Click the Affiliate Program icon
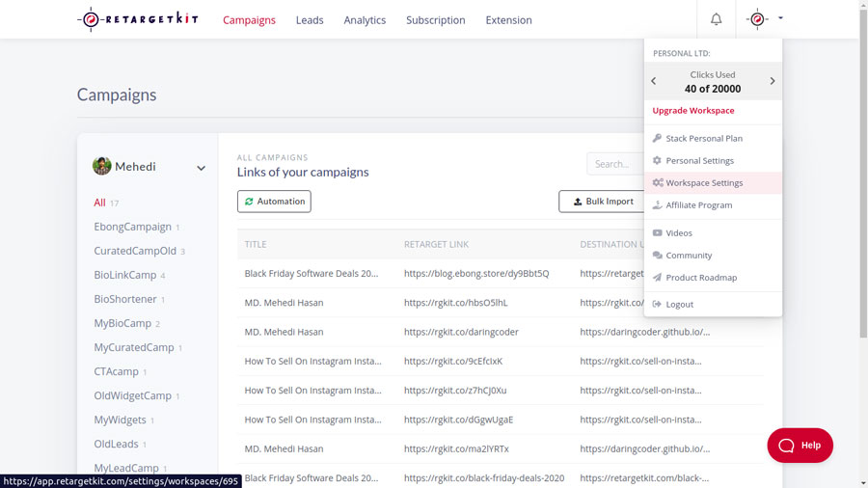This screenshot has height=488, width=868. pyautogui.click(x=657, y=204)
